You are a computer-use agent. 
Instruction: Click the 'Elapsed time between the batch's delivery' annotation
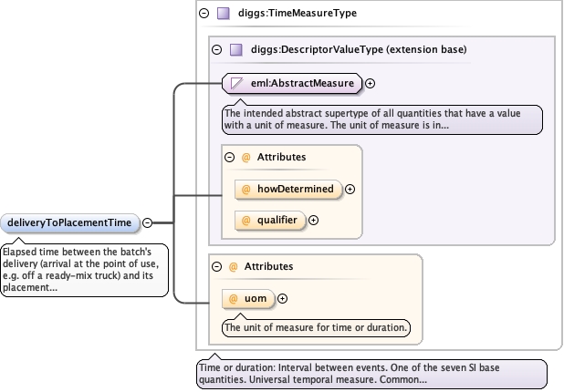[85, 270]
